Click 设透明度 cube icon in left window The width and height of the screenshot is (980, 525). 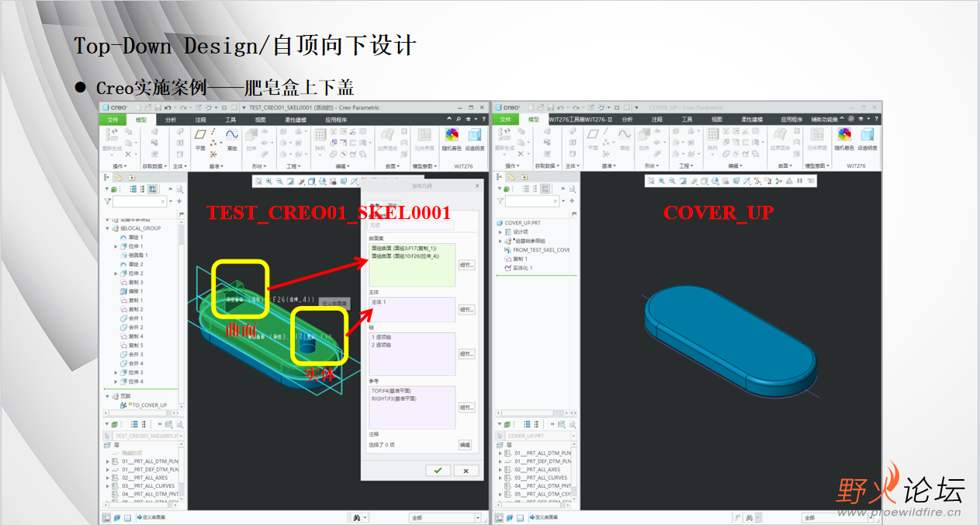coord(475,139)
